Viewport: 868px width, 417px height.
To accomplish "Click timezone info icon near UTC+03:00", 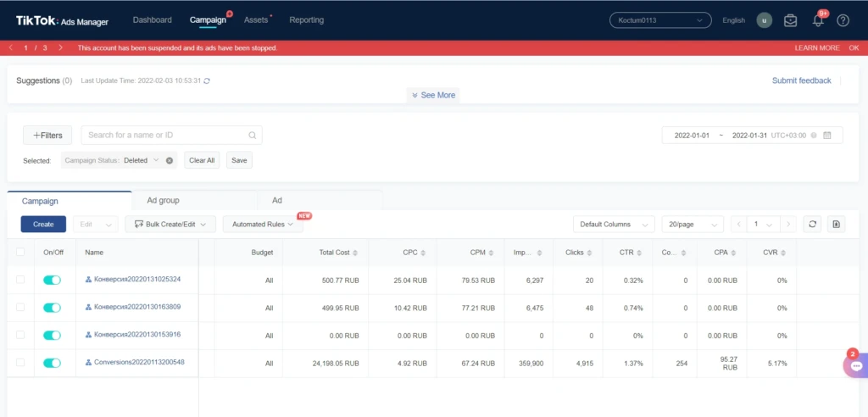I will [814, 135].
